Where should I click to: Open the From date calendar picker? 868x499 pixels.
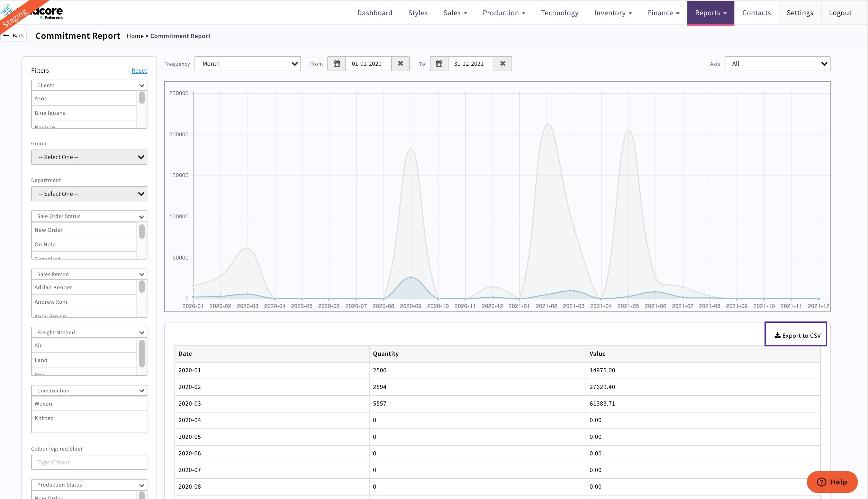click(336, 64)
